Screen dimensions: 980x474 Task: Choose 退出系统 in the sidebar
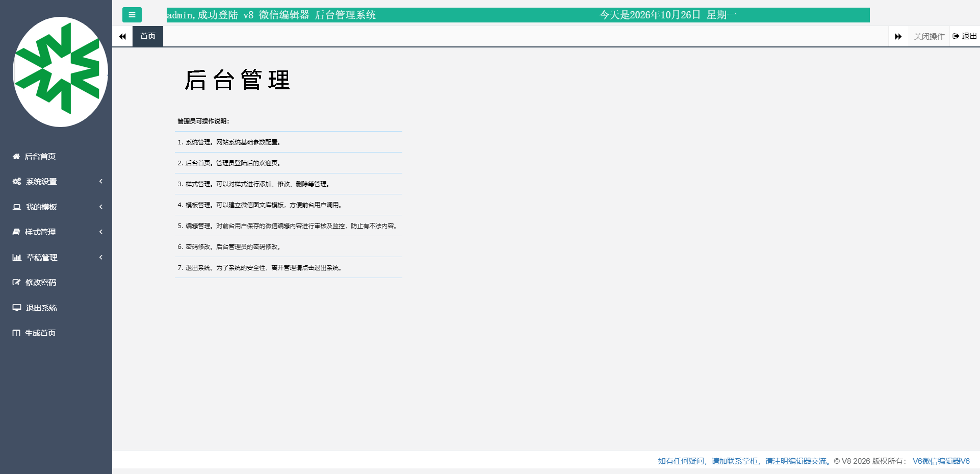click(x=56, y=308)
